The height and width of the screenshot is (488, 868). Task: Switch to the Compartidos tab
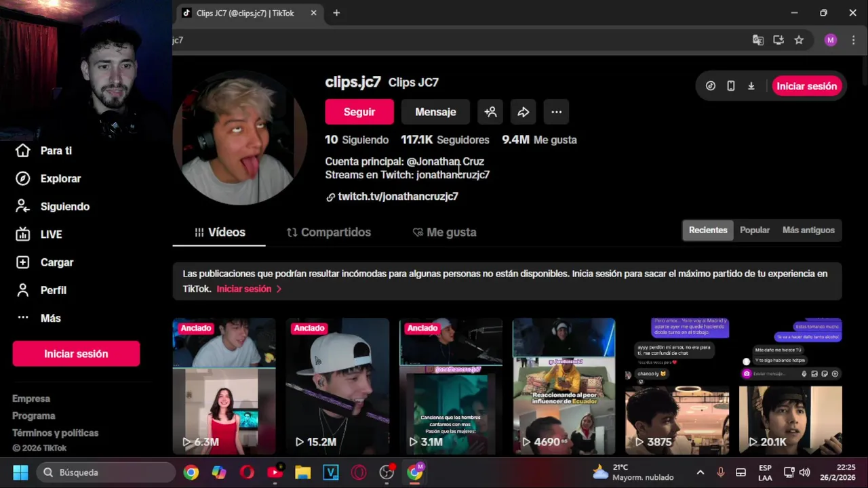328,232
